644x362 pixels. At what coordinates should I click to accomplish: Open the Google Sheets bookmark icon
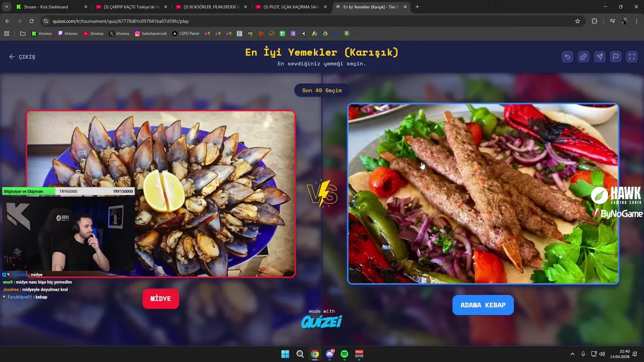[282, 34]
